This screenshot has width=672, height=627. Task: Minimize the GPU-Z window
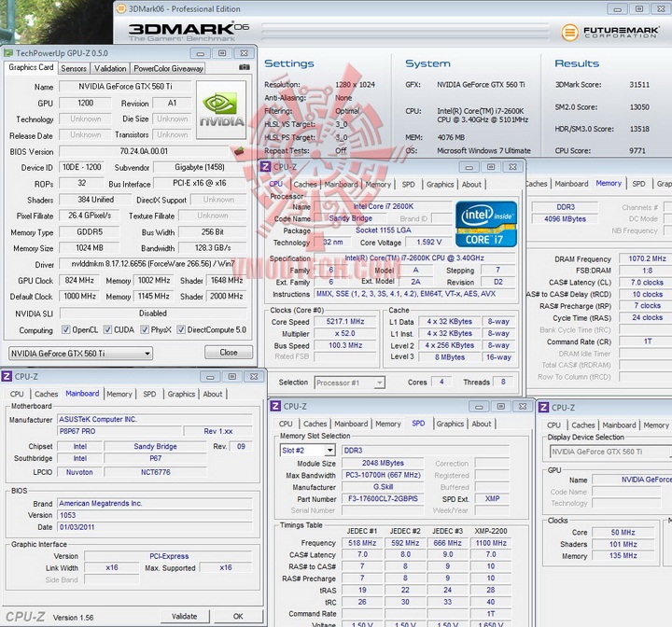[200, 53]
